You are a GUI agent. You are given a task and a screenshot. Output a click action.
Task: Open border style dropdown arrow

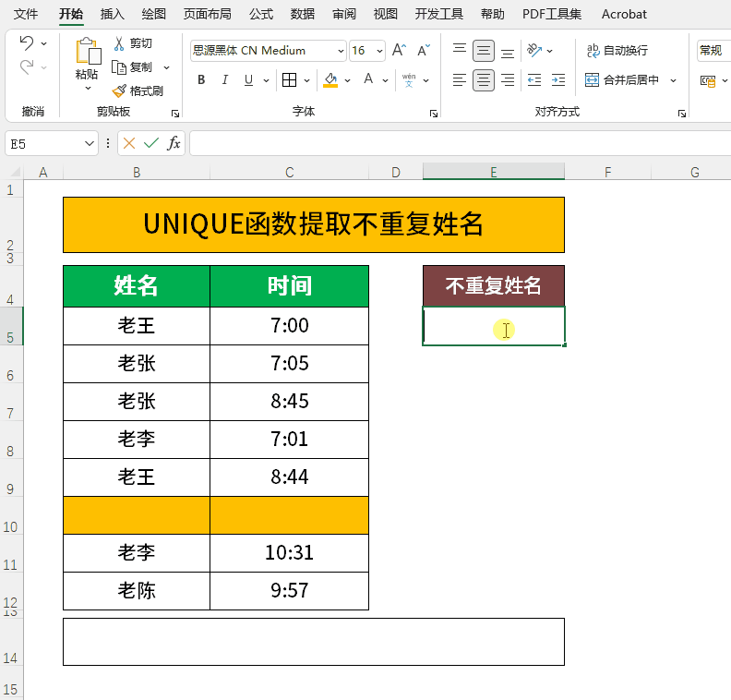(x=306, y=80)
